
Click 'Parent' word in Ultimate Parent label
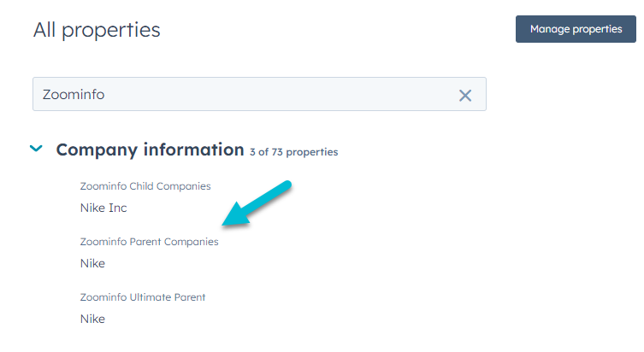click(190, 297)
